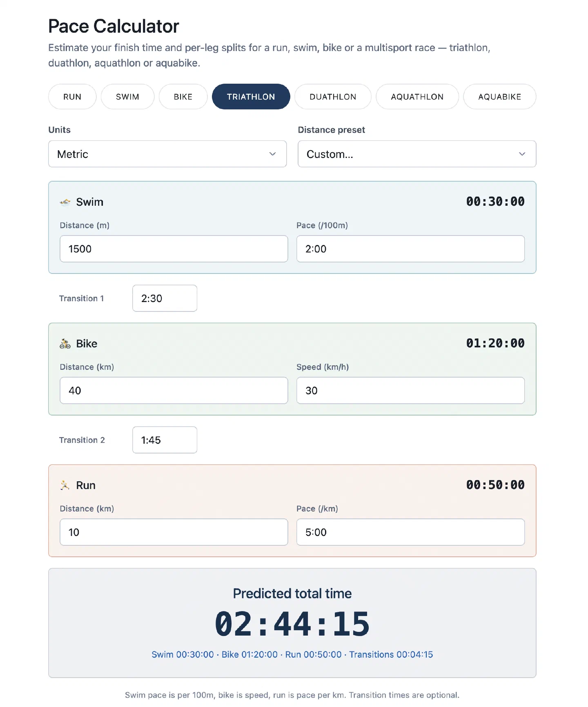The width and height of the screenshot is (588, 707).
Task: Click the 'Bike 01:20:00' summary text
Action: (249, 654)
